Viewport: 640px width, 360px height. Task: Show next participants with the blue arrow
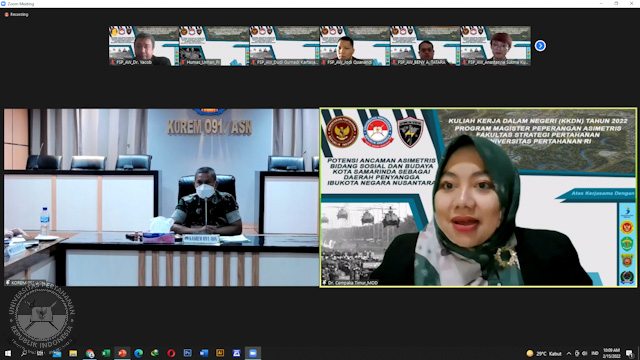tap(540, 46)
